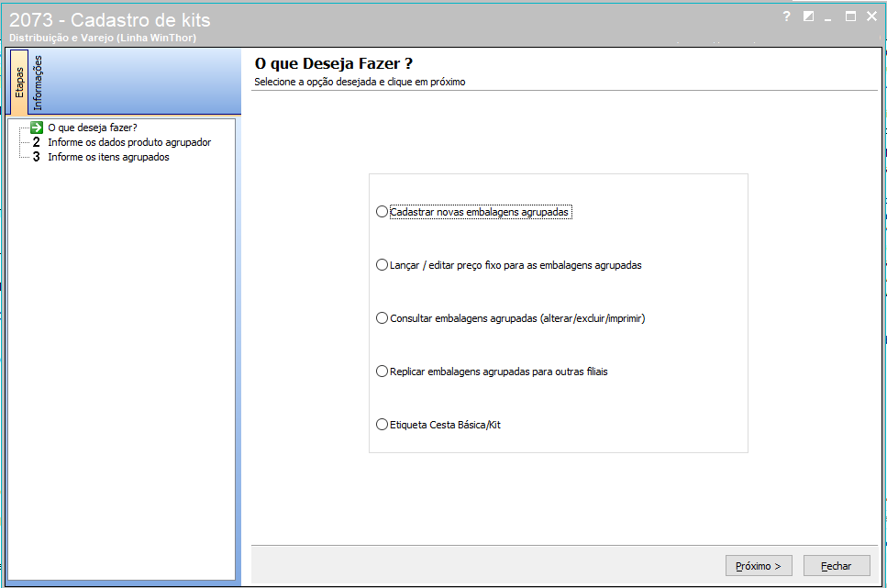Choose 'Consultar embalagens agrupadas' option
This screenshot has width=887, height=588.
tap(510, 318)
